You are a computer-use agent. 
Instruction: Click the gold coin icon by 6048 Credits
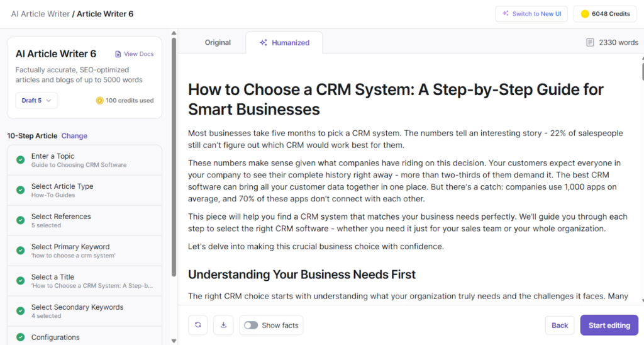coord(585,14)
